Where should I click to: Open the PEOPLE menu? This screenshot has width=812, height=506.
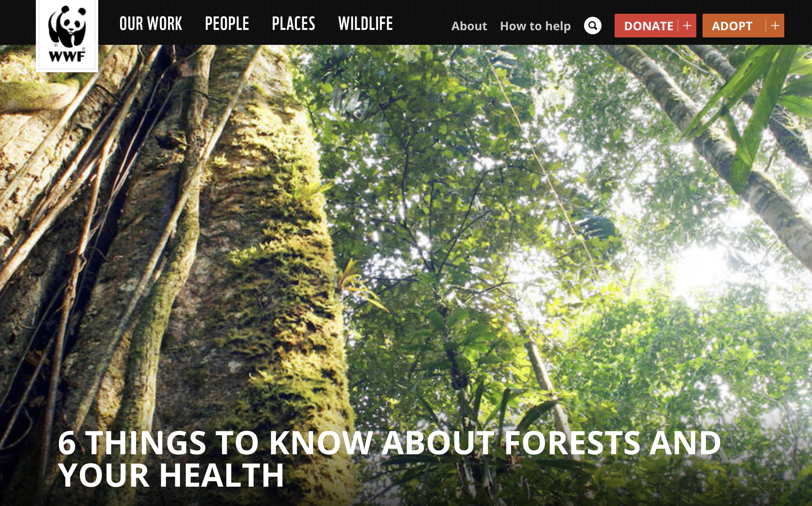227,24
